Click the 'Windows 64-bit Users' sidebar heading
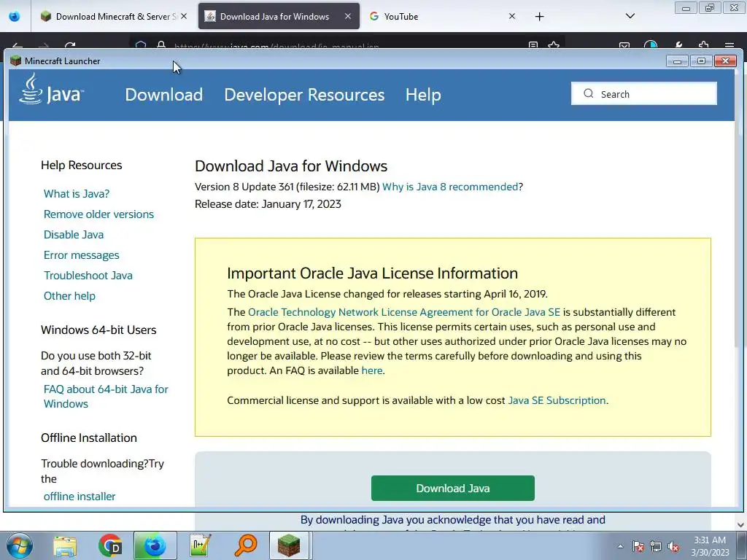The image size is (747, 560). [98, 330]
